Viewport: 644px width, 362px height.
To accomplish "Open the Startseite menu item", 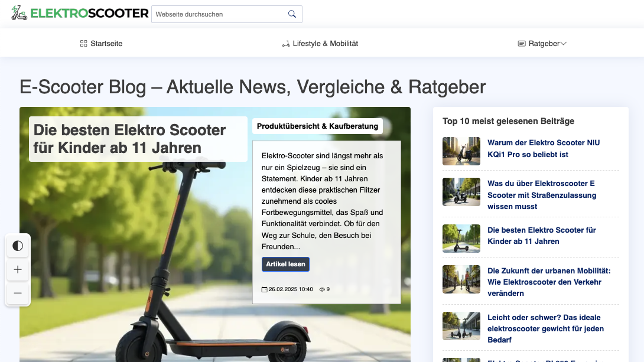I will tap(105, 43).
